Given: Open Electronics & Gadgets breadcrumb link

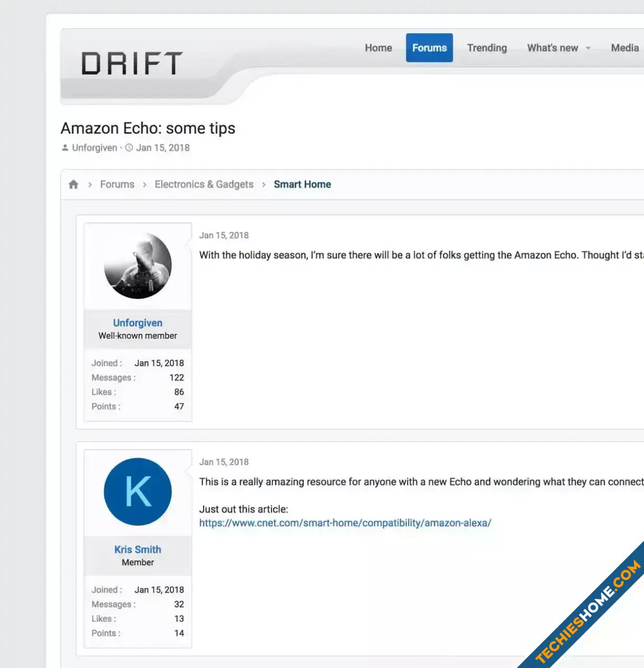Looking at the screenshot, I should click(204, 184).
